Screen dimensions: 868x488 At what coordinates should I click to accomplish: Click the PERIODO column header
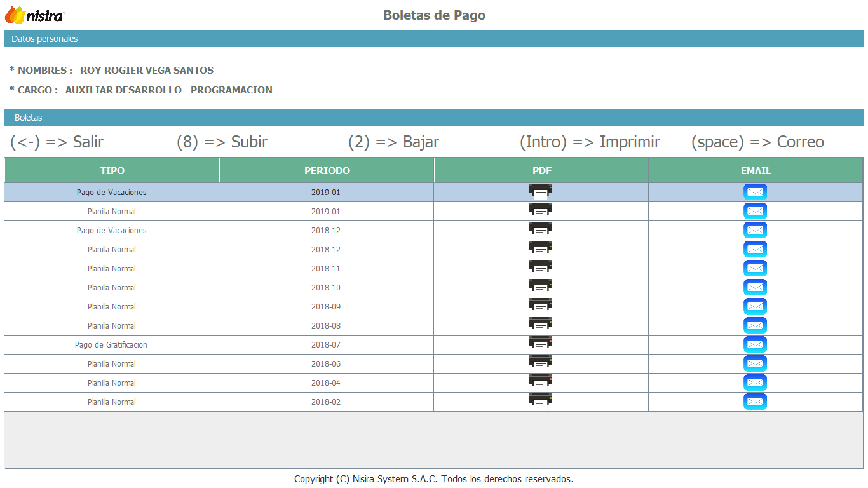pyautogui.click(x=327, y=170)
